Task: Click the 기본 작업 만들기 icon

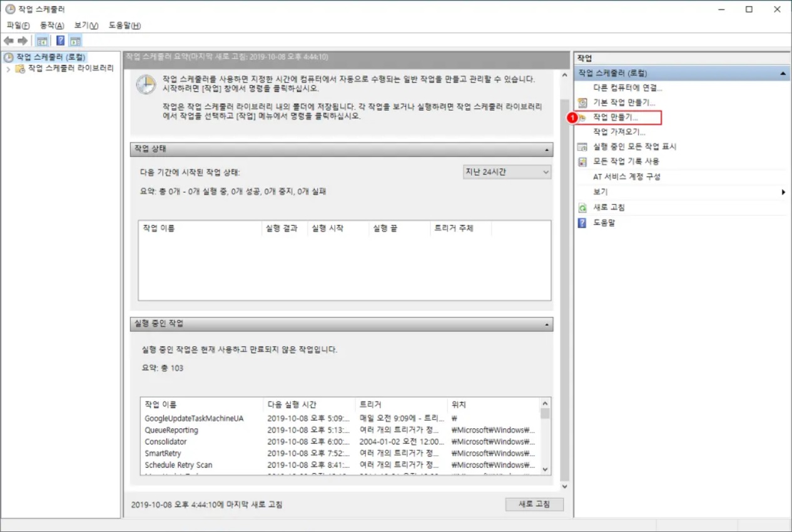Action: 582,103
